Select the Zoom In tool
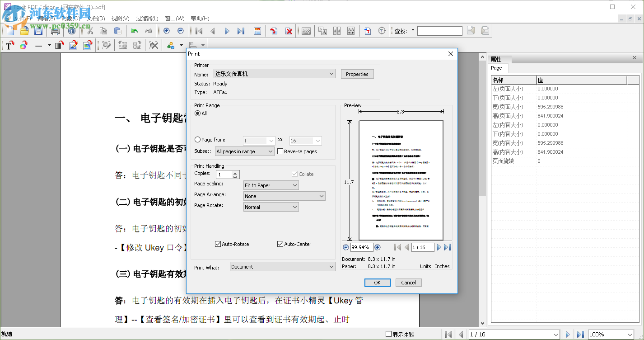This screenshot has width=644, height=340. 167,31
